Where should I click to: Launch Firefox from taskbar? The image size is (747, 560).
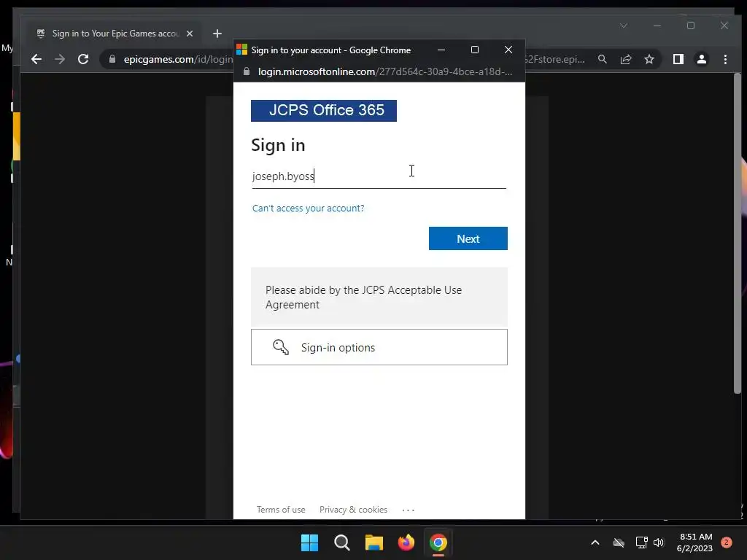406,542
